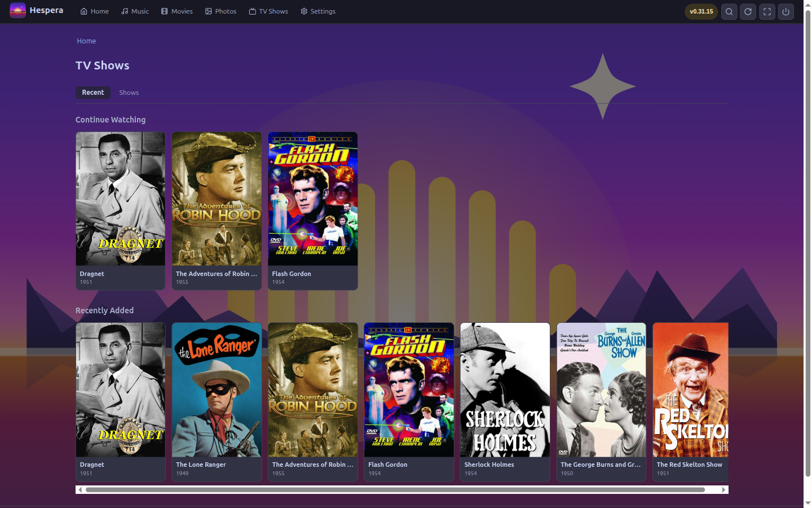Click the Home breadcrumb link
The height and width of the screenshot is (508, 812).
pyautogui.click(x=86, y=41)
